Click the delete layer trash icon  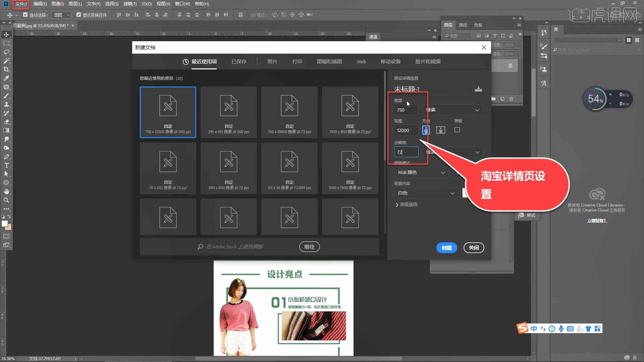click(x=511, y=99)
